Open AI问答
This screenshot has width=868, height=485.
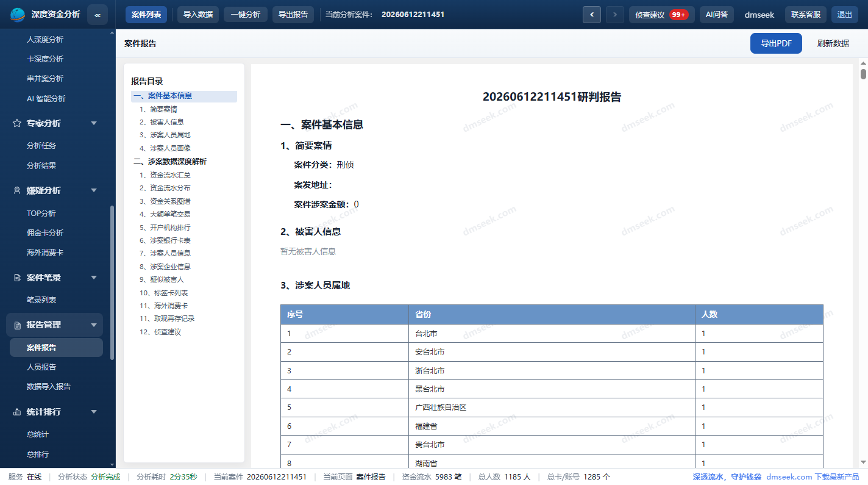(x=717, y=15)
